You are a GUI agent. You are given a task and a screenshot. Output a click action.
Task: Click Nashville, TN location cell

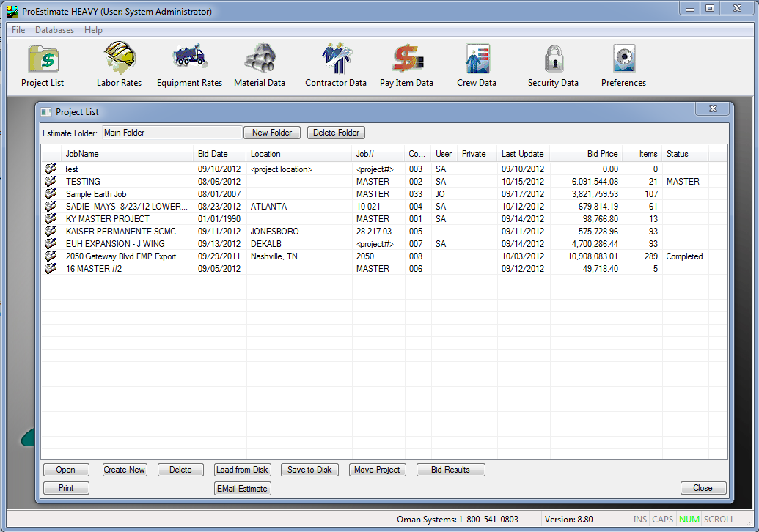(274, 256)
